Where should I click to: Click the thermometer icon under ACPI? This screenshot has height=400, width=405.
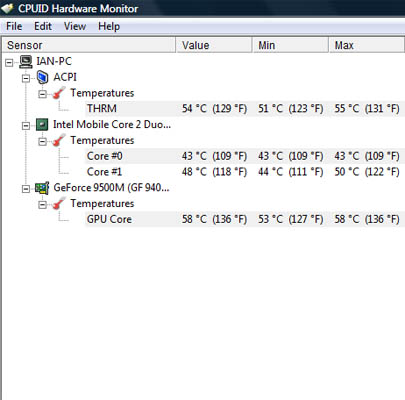(59, 93)
